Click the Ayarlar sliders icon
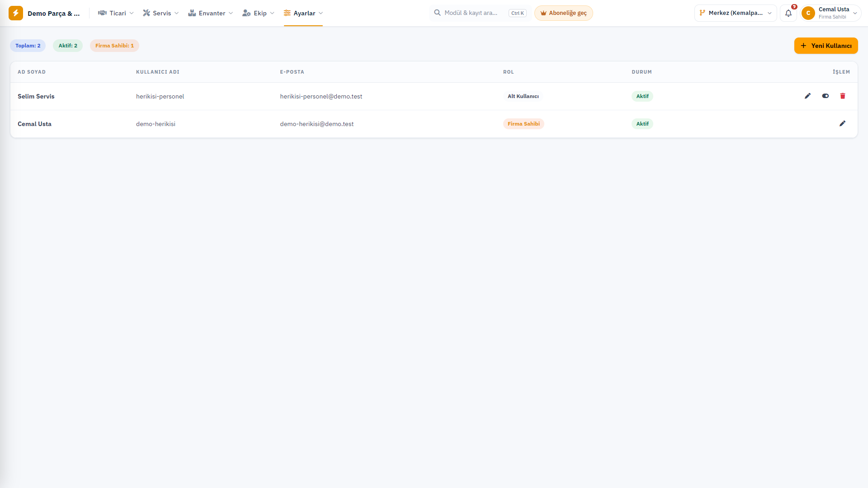 pos(287,13)
